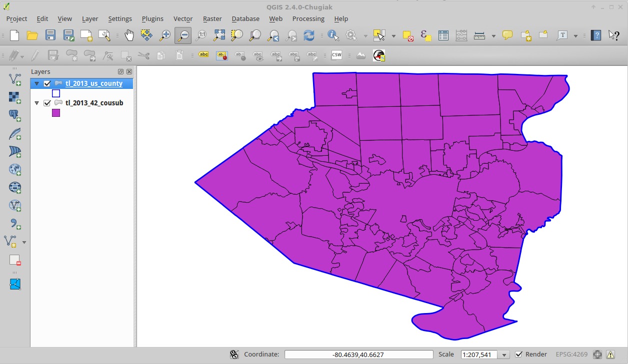Toggle the tl_2013_42_cousub layer checkbox

click(47, 103)
